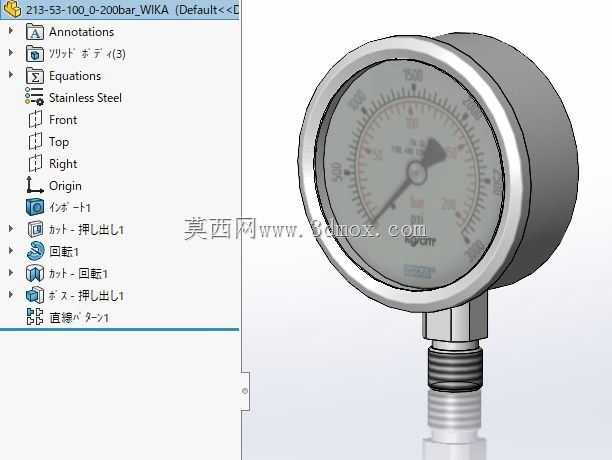Click the feature panel collapse handle
The image size is (612, 460).
[x=245, y=391]
